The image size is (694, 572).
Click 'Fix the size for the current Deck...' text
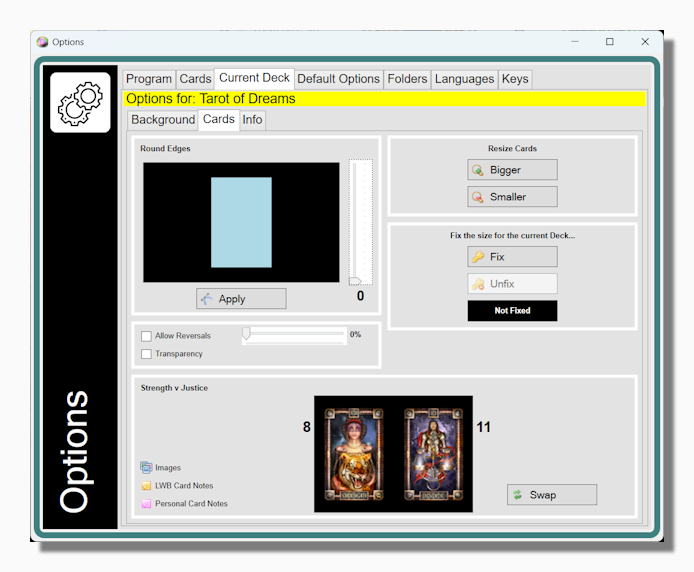[x=513, y=236]
